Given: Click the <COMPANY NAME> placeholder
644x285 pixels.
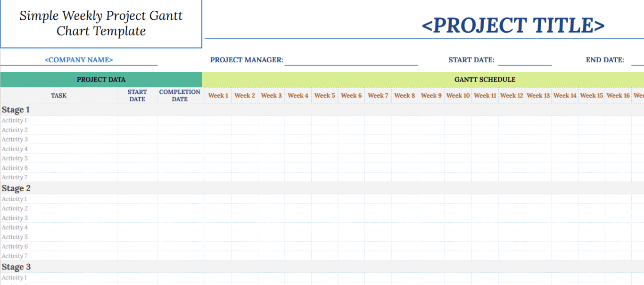Looking at the screenshot, I should pos(79,60).
